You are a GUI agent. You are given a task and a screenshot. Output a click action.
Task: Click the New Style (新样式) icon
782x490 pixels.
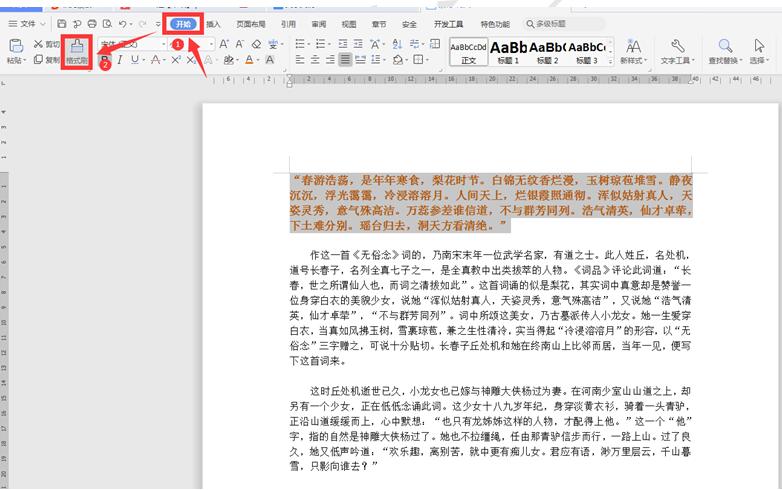tap(633, 52)
